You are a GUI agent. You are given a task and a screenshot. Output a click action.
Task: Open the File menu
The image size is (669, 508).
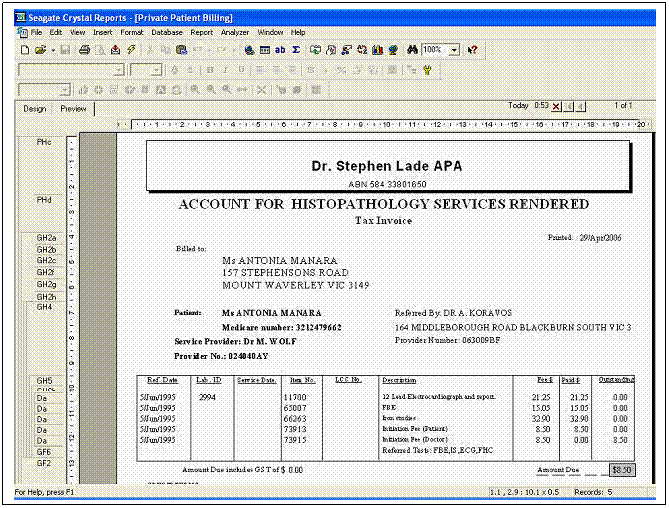[36, 32]
